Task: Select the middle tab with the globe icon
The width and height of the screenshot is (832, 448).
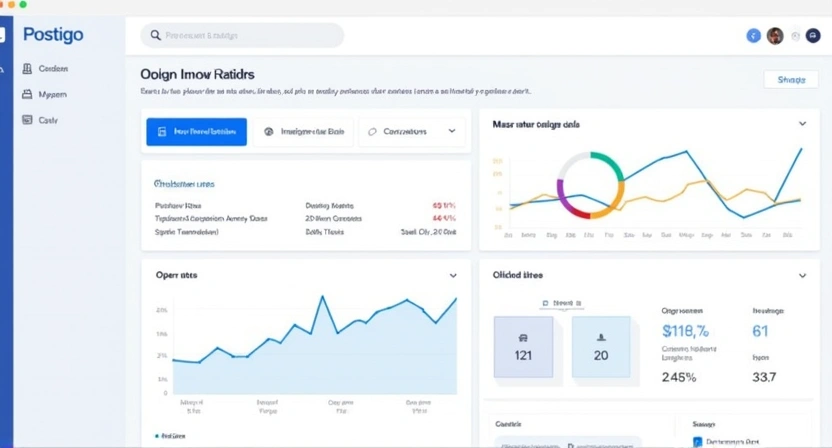Action: click(x=304, y=132)
